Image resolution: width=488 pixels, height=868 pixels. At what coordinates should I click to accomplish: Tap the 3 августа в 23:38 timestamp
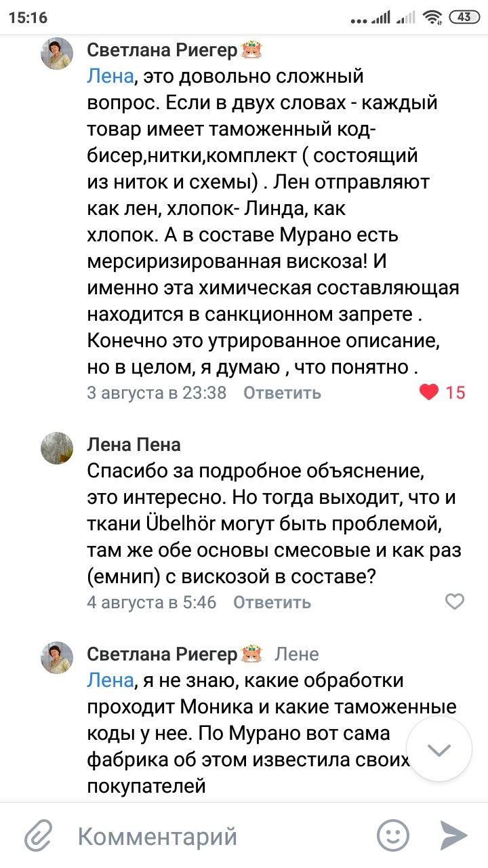[157, 393]
